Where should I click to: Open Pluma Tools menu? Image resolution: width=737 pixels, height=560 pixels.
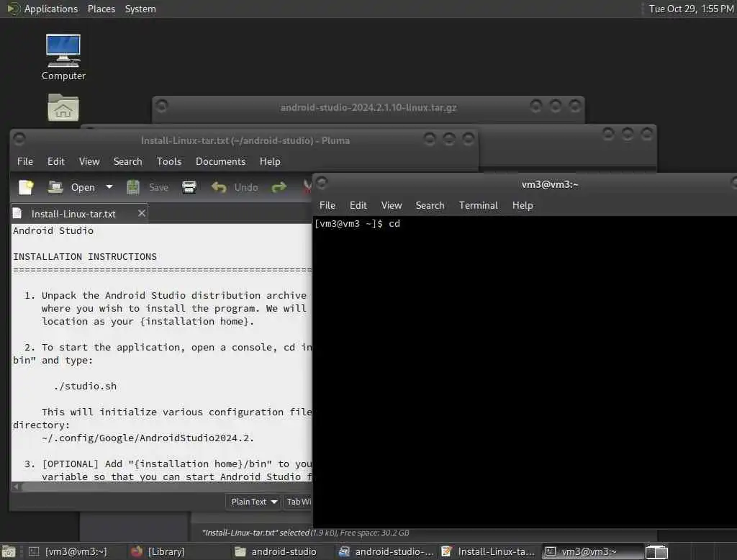tap(168, 161)
